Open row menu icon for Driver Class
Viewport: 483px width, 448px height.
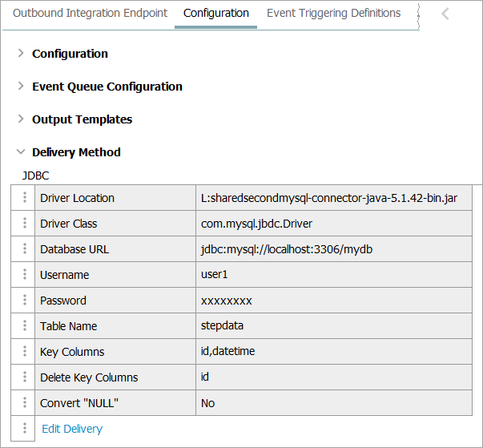click(24, 224)
